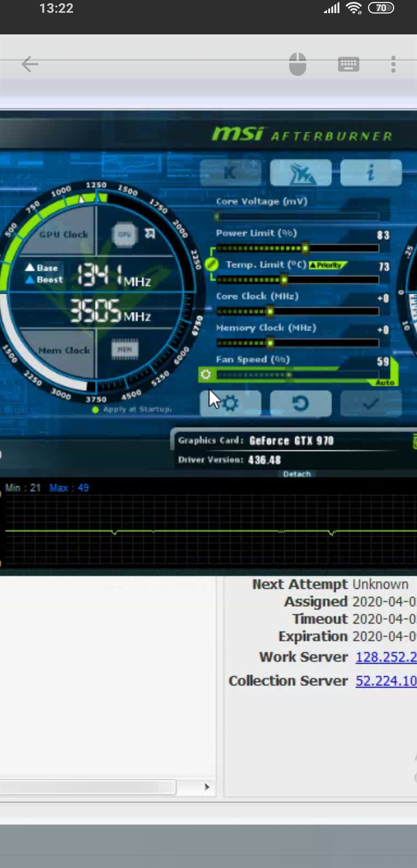
Task: Open the on-screen keyboard icon
Action: click(349, 64)
